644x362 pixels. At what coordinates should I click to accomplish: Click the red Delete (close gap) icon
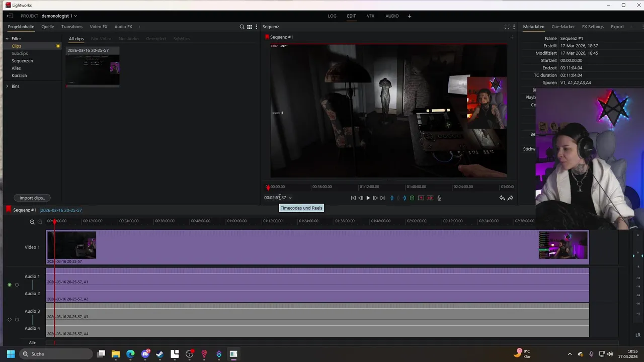[430, 198]
